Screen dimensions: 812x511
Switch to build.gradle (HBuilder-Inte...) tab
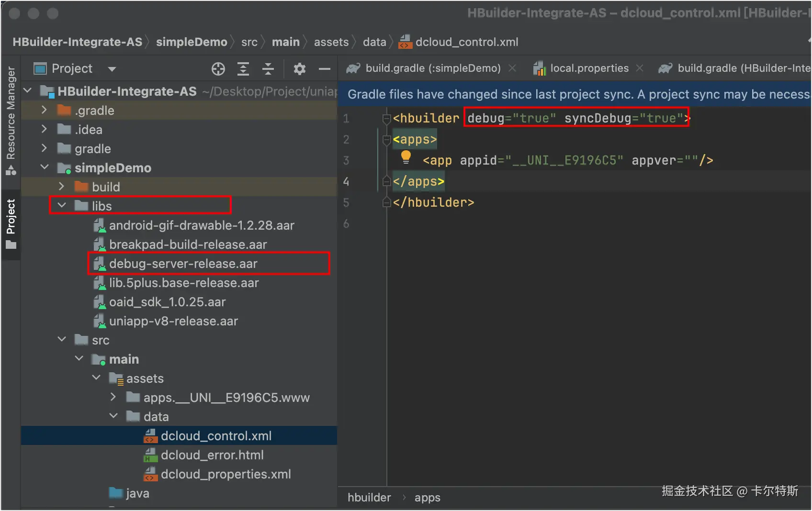(x=734, y=68)
